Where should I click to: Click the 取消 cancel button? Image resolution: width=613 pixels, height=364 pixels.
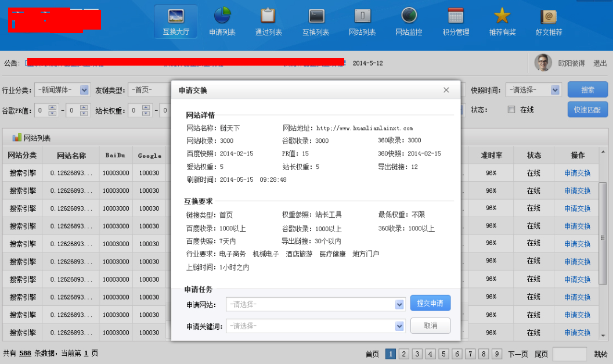[x=430, y=326]
